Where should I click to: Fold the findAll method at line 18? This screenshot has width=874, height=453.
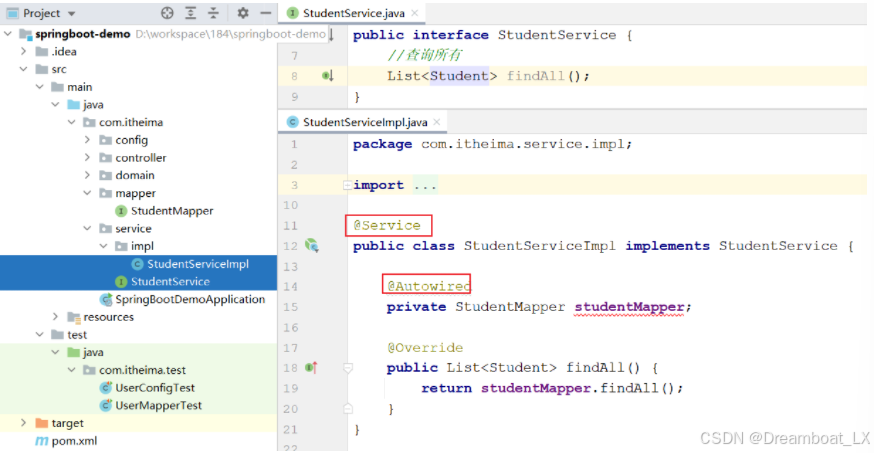pyautogui.click(x=348, y=368)
